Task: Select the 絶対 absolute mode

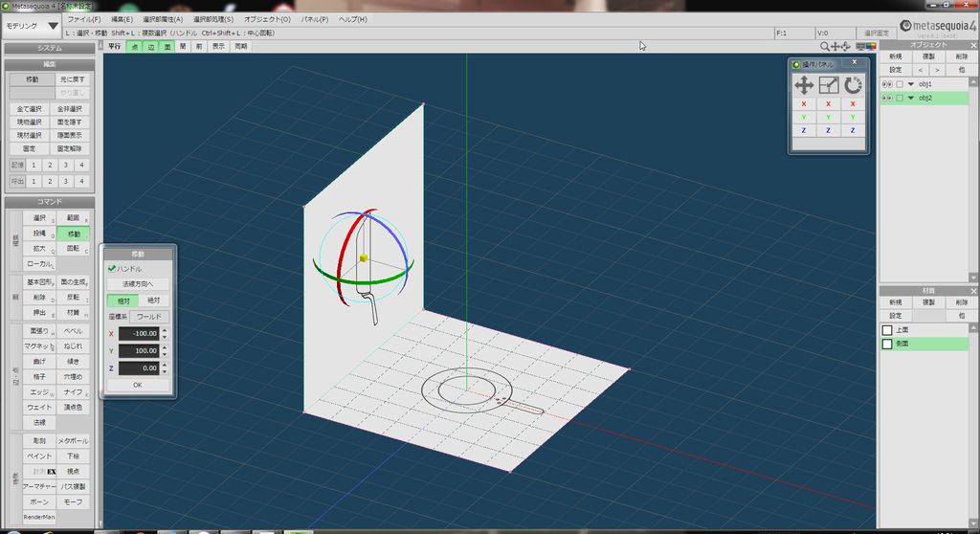Action: click(154, 300)
